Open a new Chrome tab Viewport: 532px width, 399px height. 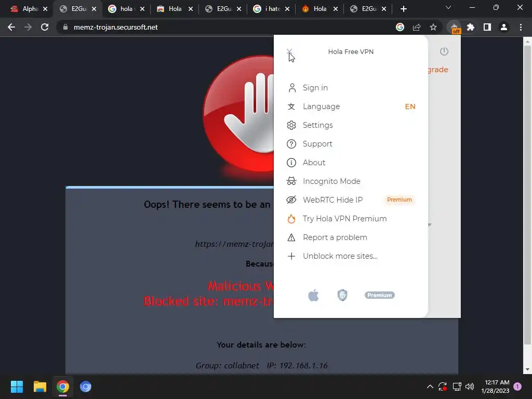(403, 9)
